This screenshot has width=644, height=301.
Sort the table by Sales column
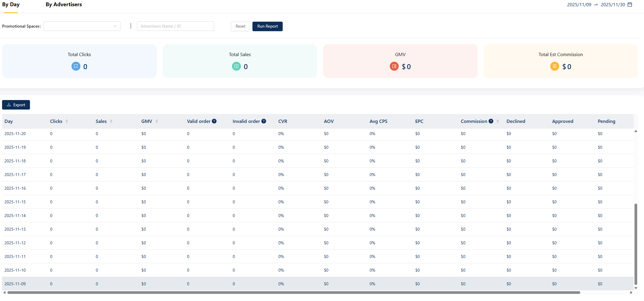pyautogui.click(x=111, y=121)
